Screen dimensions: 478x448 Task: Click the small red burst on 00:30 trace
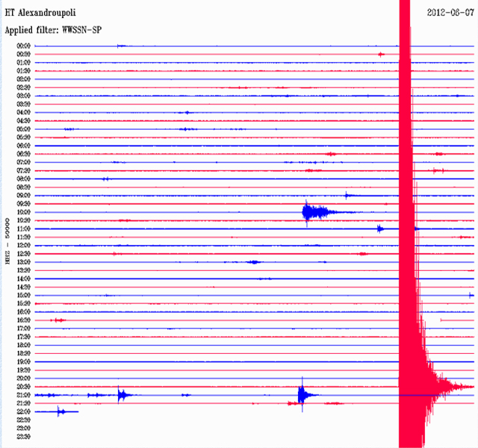coord(381,55)
